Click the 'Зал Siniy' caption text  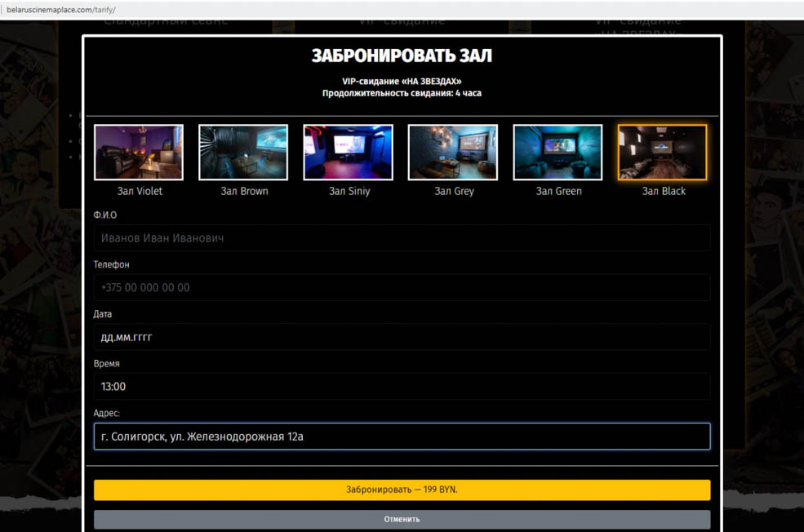click(349, 191)
